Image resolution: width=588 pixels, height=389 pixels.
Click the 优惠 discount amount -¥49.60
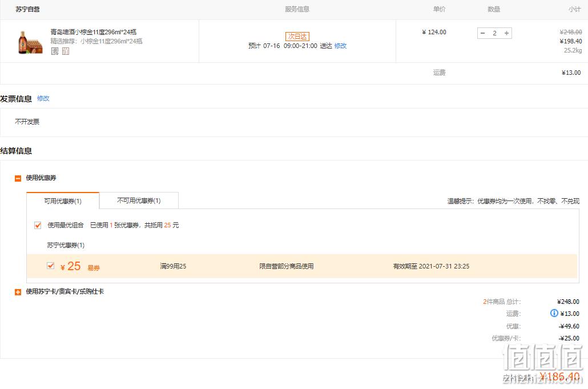569,326
